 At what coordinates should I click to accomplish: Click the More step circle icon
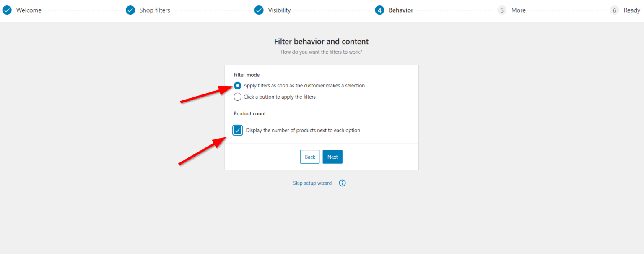pos(502,10)
